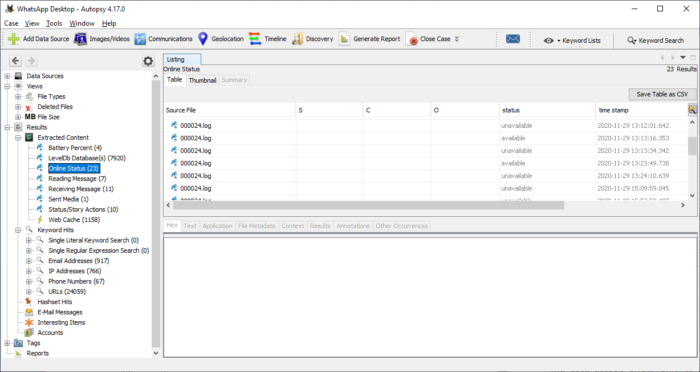The width and height of the screenshot is (700, 372).
Task: Select row with timestamp 2020-11-29 13:23:49.738
Action: 426,163
